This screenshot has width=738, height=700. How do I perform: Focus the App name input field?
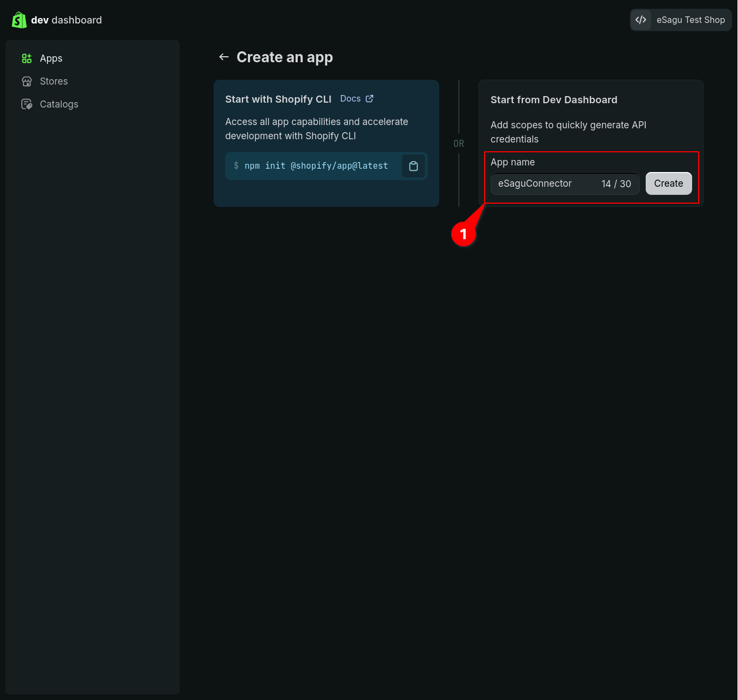coord(565,183)
